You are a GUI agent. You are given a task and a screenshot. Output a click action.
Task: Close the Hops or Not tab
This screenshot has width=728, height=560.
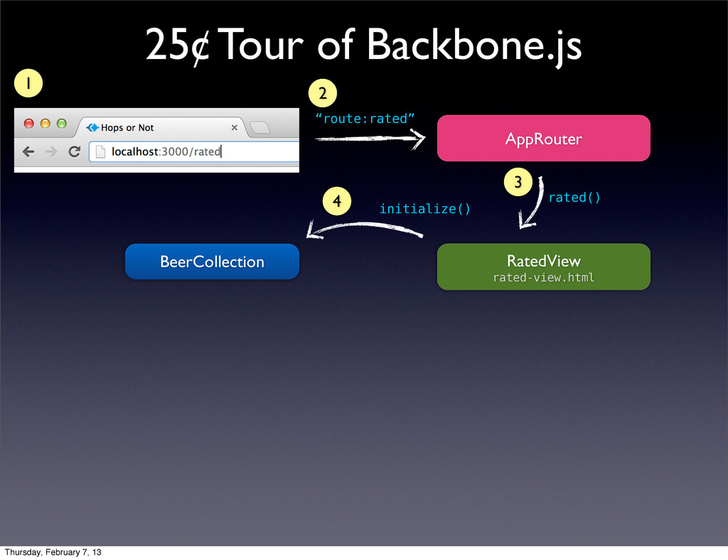[235, 128]
